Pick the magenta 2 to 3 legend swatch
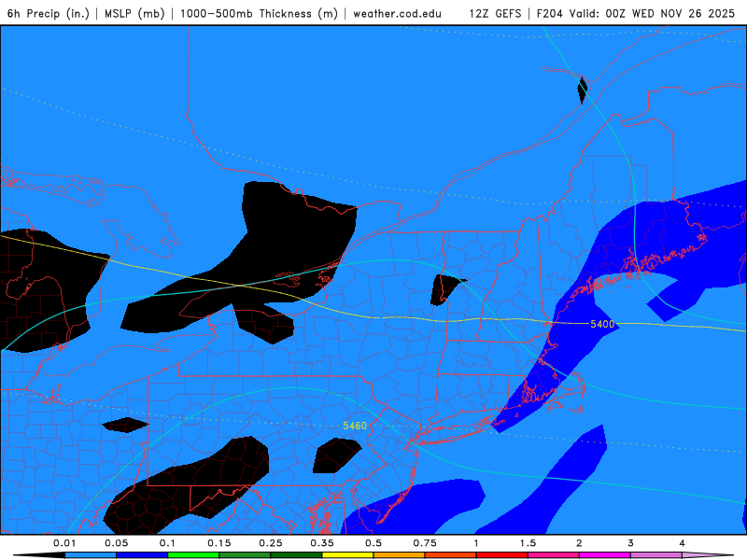This screenshot has height=560, width=747. 605,555
